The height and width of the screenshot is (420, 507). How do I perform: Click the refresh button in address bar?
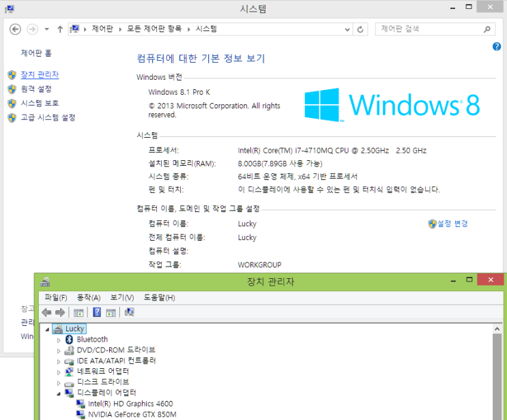[x=360, y=29]
